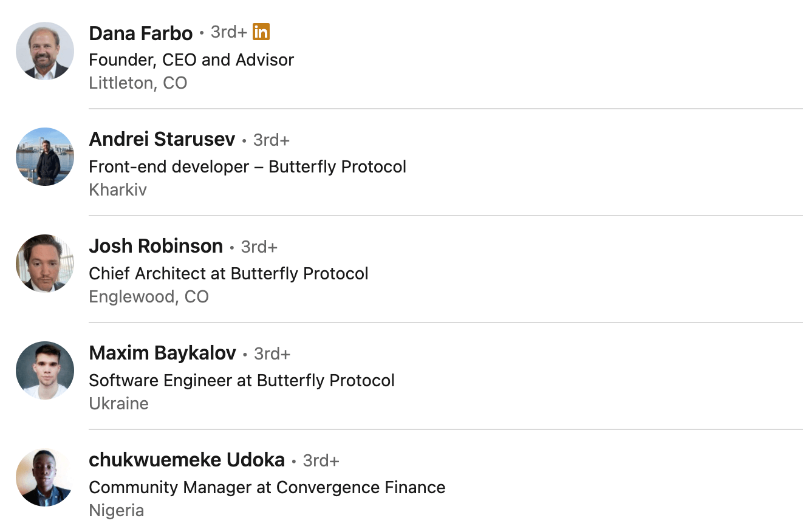Click LinkedIn Premium badge next to Dana Farbo
This screenshot has height=532, width=803.
tap(261, 32)
